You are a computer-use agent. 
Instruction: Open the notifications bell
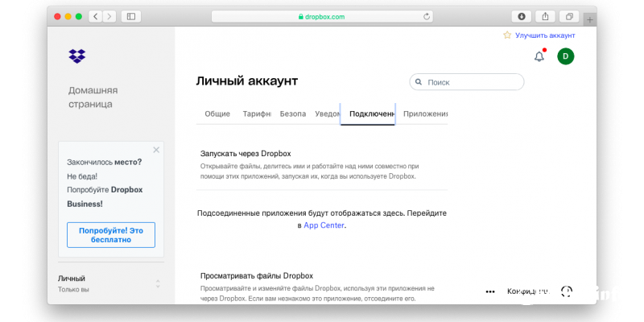(x=539, y=56)
